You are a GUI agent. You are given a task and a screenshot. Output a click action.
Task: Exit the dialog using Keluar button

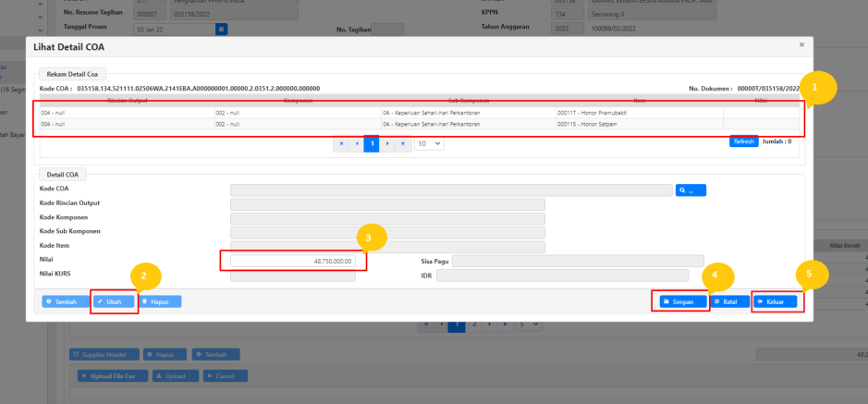coord(775,301)
